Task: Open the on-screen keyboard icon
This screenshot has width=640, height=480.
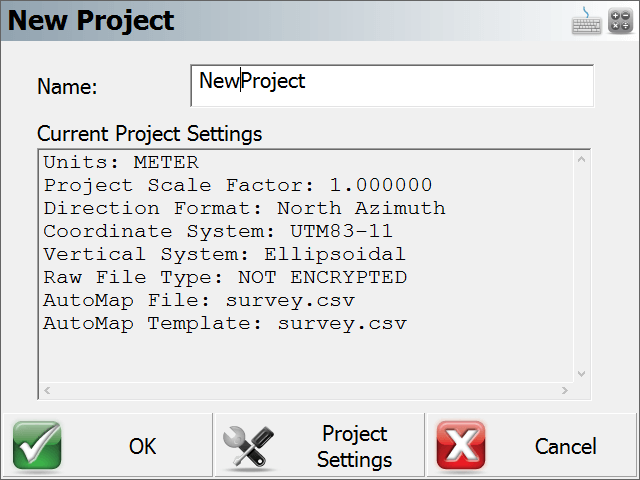Action: [x=587, y=20]
